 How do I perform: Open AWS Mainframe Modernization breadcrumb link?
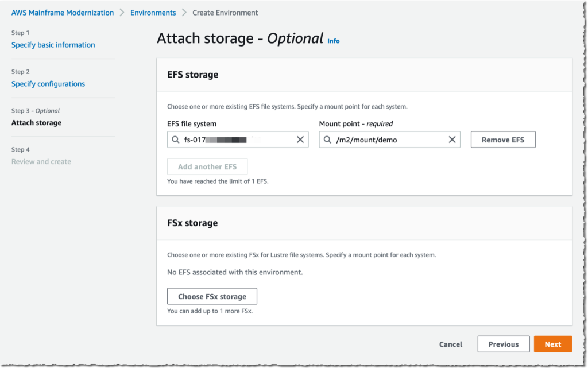62,12
